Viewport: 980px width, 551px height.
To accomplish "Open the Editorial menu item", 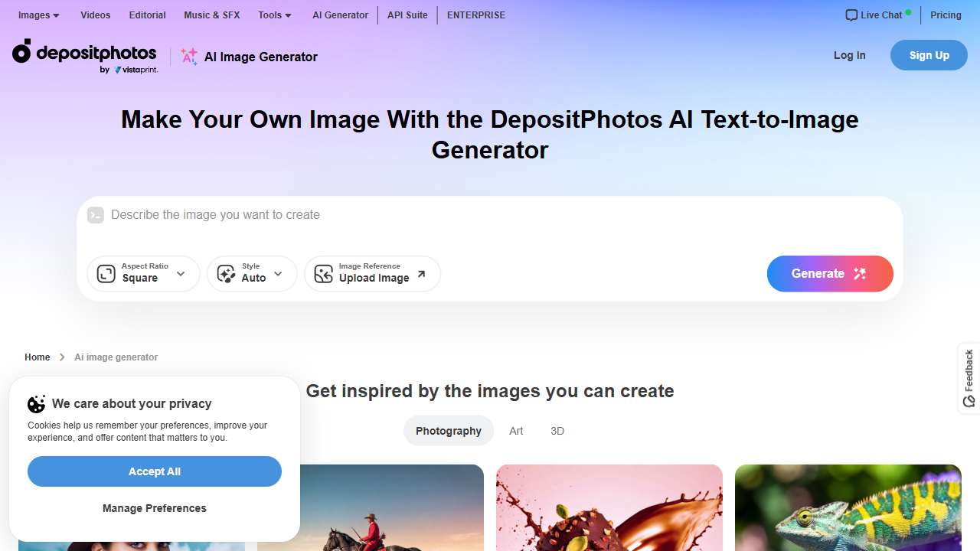I will (x=147, y=15).
